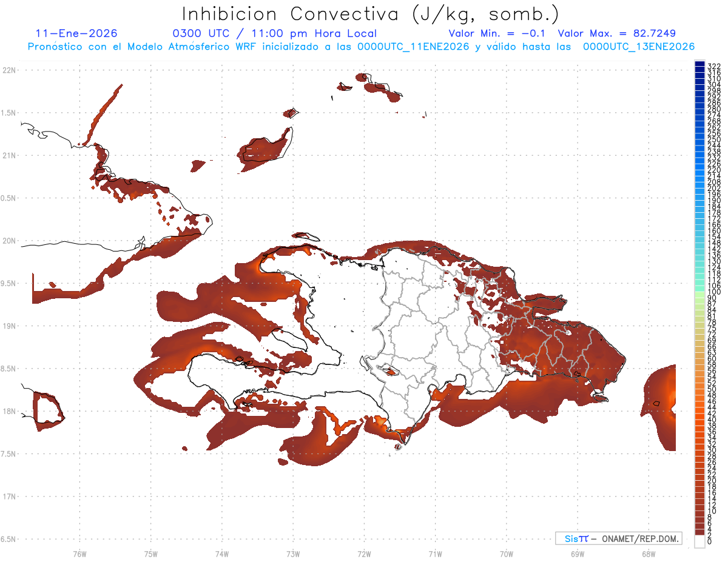Click the WRF forecast description subtitle line

tap(361, 47)
